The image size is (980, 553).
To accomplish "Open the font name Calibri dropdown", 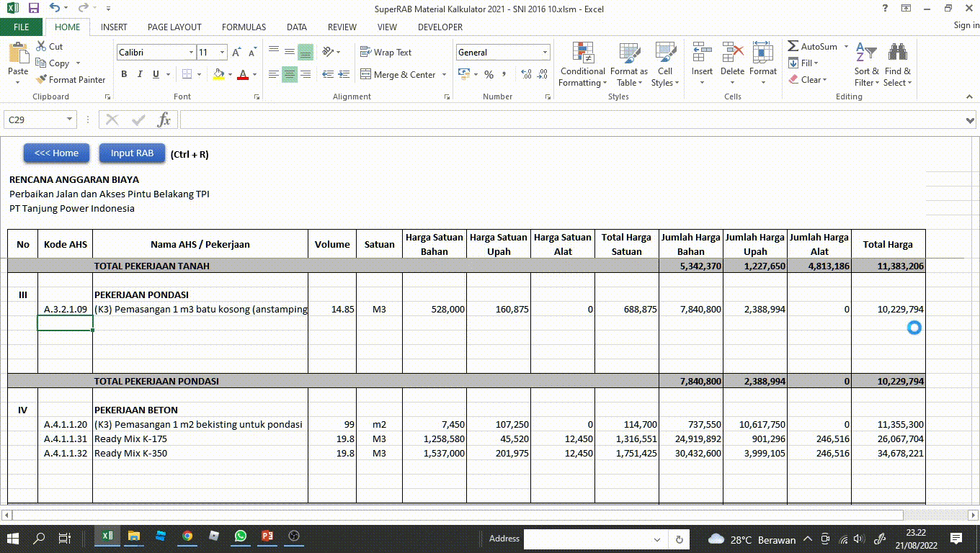I will click(x=191, y=53).
